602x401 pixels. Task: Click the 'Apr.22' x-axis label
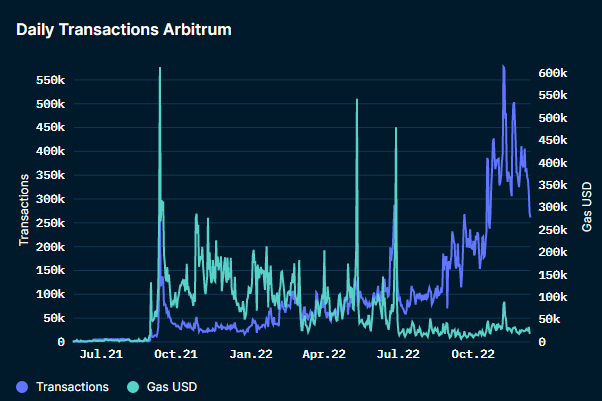[x=324, y=354]
